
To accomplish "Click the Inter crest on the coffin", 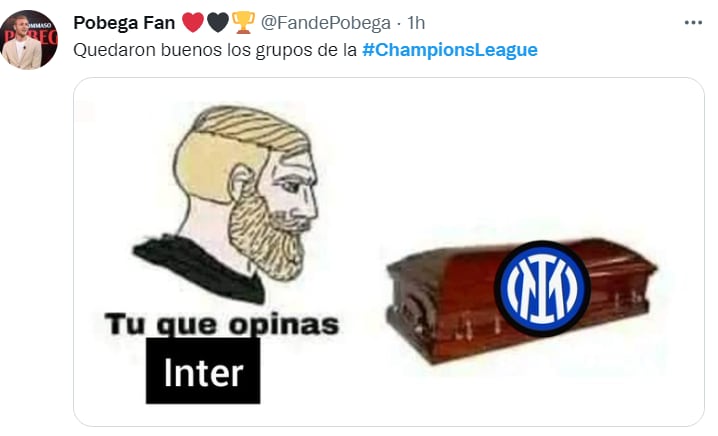I will [542, 289].
